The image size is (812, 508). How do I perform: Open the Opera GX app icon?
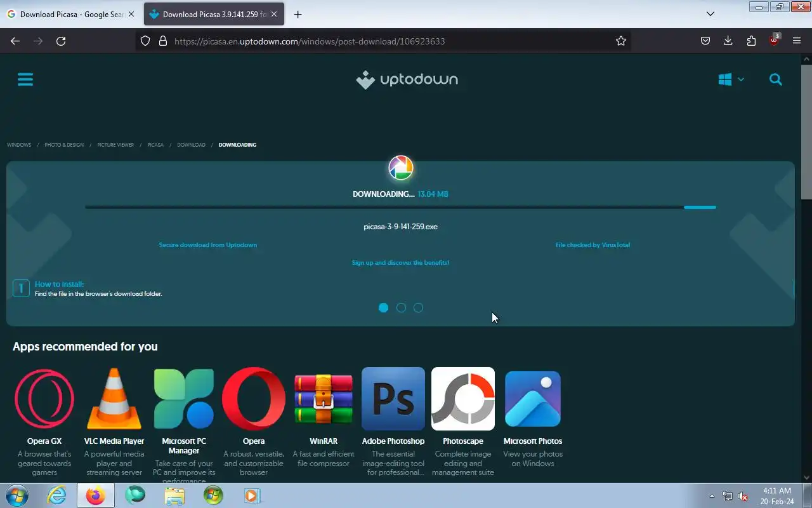[x=44, y=399]
